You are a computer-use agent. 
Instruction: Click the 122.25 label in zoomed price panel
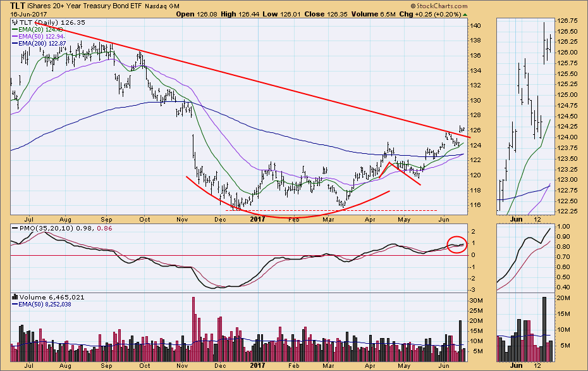[567, 211]
